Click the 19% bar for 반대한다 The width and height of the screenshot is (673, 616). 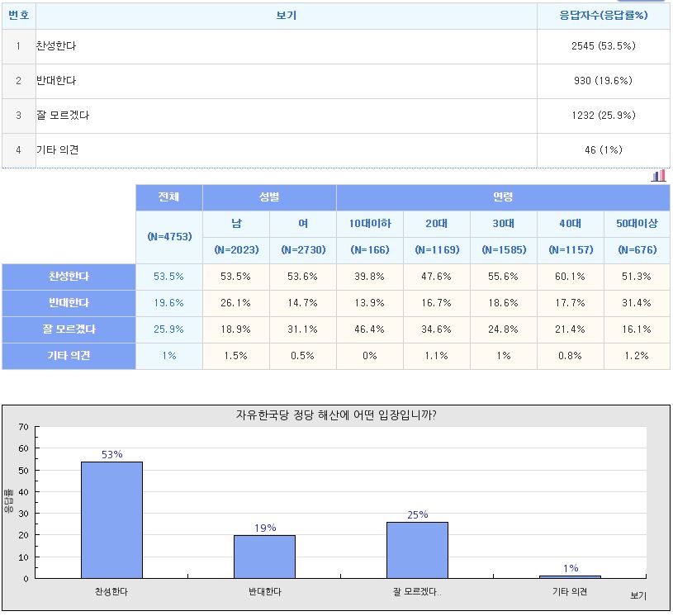click(x=265, y=557)
